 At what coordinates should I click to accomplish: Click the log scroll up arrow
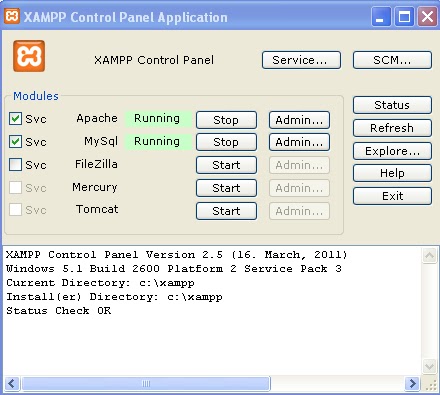pos(429,256)
